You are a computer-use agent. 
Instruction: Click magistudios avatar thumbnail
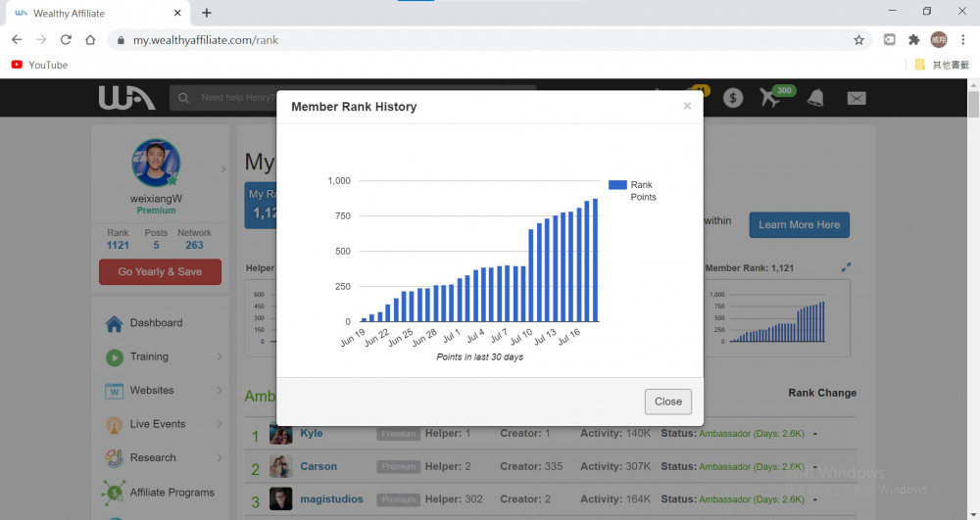click(x=280, y=499)
